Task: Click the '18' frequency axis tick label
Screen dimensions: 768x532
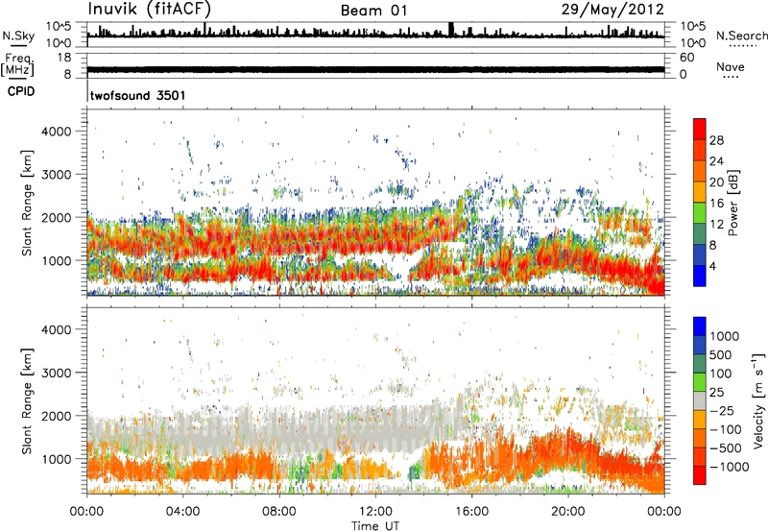Action: (x=64, y=58)
